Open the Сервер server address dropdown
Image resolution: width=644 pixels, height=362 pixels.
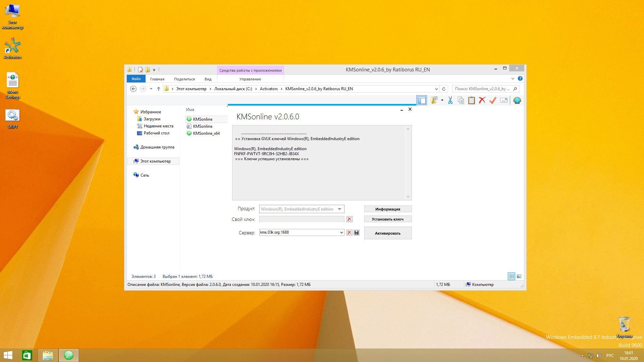pos(341,233)
